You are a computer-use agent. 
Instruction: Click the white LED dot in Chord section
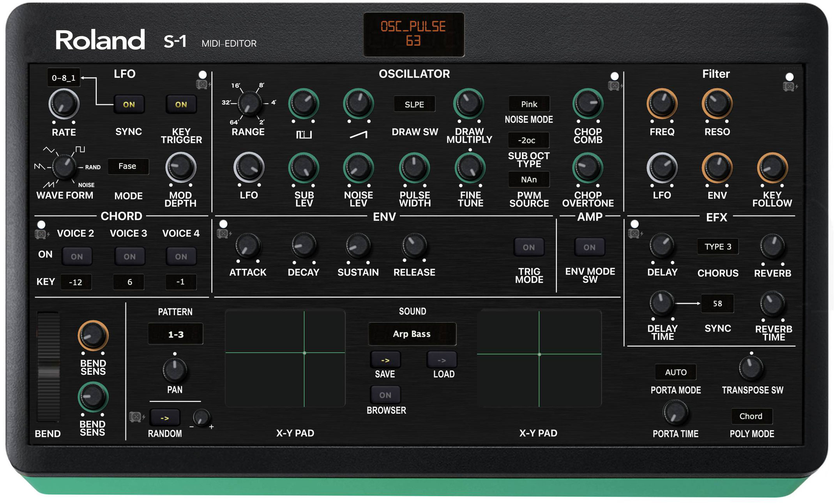coord(41,225)
